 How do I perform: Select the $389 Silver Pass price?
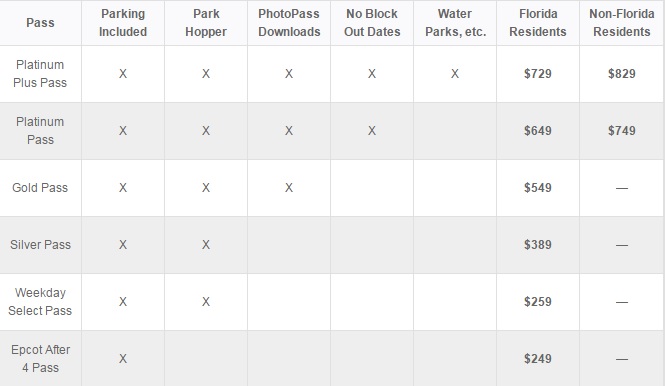pos(538,245)
